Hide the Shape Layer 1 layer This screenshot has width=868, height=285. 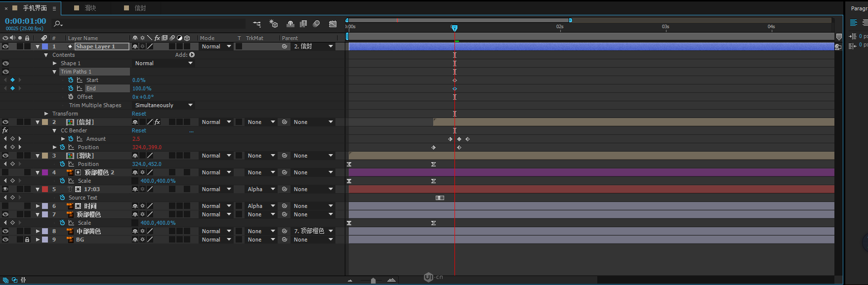(x=5, y=46)
